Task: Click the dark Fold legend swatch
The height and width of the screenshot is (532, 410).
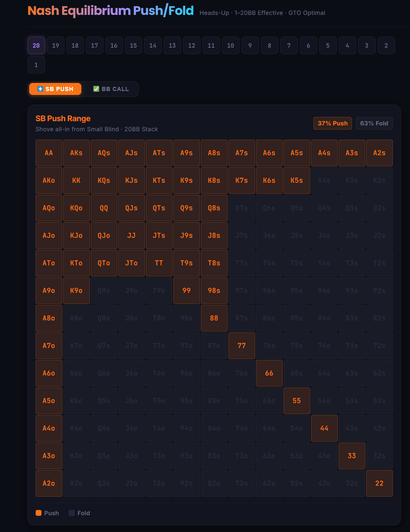Action: coord(72,513)
